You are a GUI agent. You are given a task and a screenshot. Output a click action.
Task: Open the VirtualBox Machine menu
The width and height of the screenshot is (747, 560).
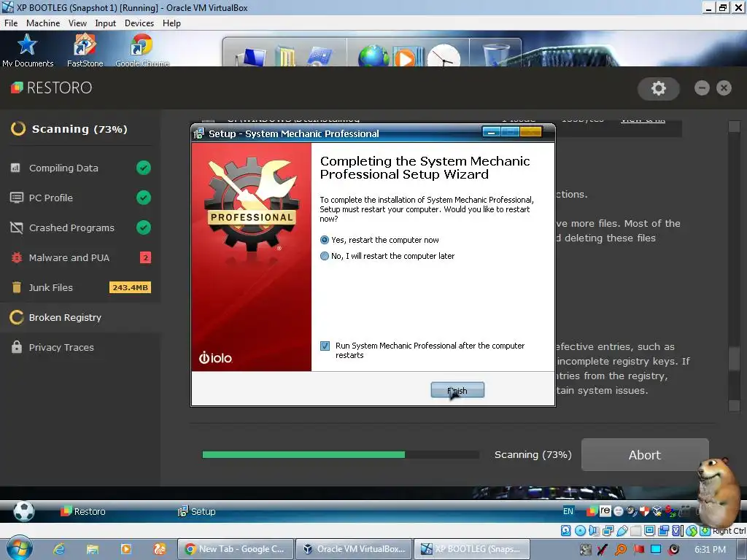tap(43, 23)
